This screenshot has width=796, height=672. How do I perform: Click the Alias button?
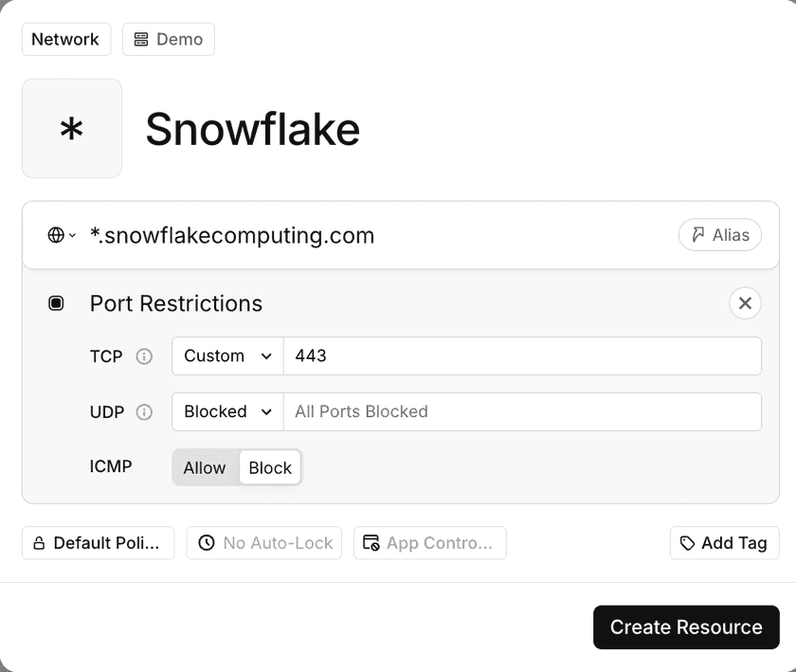(x=720, y=234)
